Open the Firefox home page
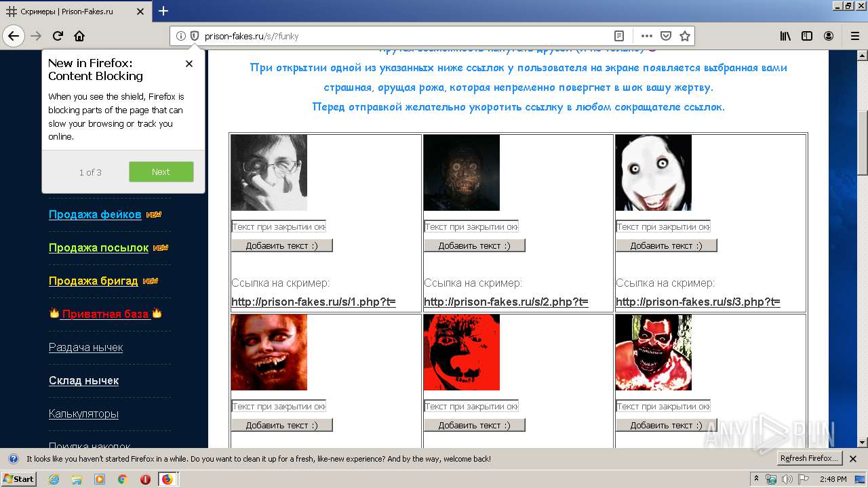Screen dimensions: 868x488 click(79, 36)
